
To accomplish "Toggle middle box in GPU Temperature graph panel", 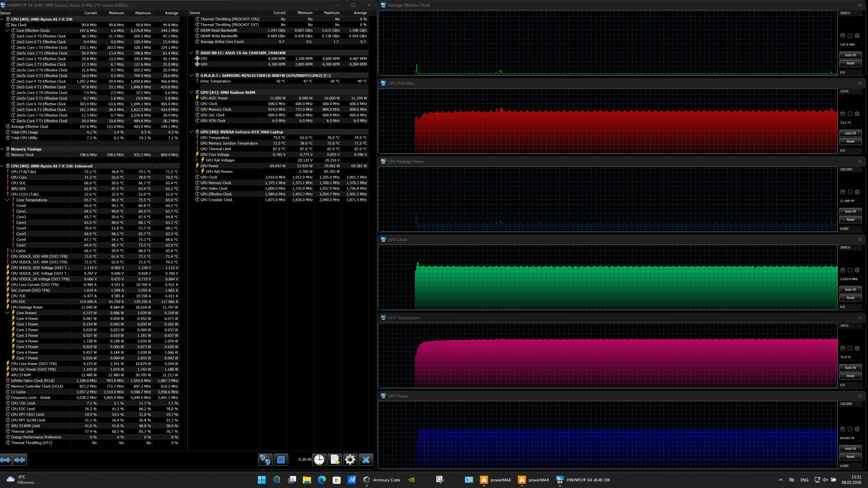I will coord(850,348).
